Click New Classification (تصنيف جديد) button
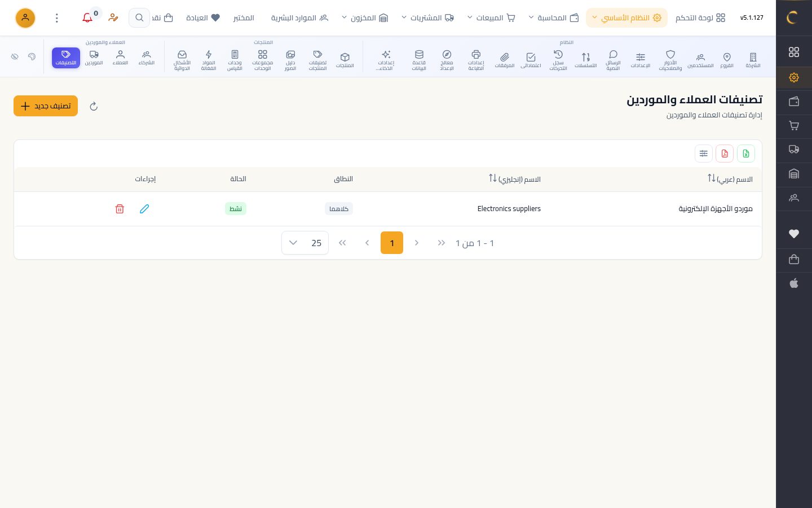This screenshot has height=508, width=812. [x=46, y=106]
